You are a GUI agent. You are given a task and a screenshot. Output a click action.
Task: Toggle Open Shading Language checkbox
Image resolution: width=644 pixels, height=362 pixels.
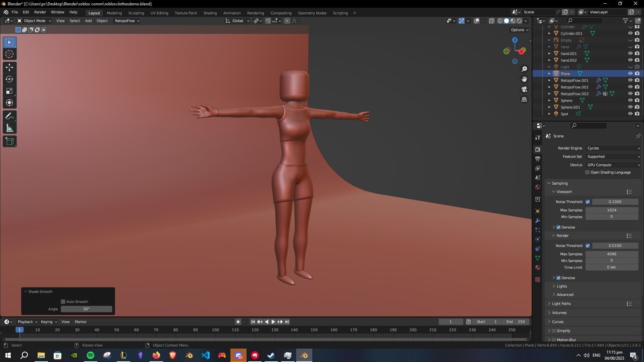587,172
